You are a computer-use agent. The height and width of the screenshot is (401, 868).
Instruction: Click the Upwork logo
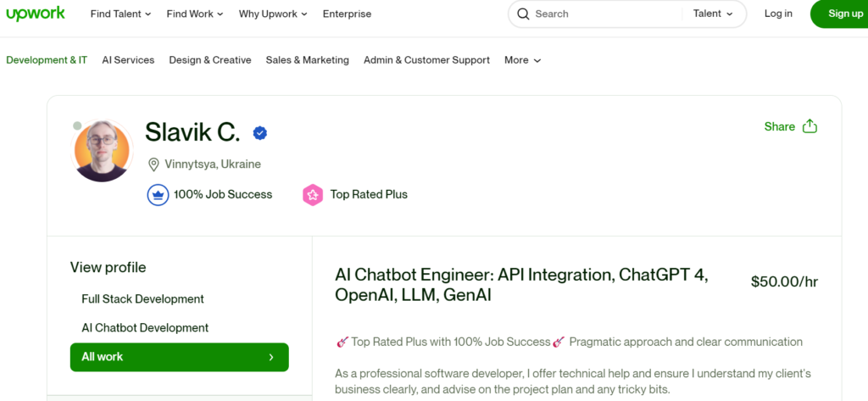click(x=36, y=14)
